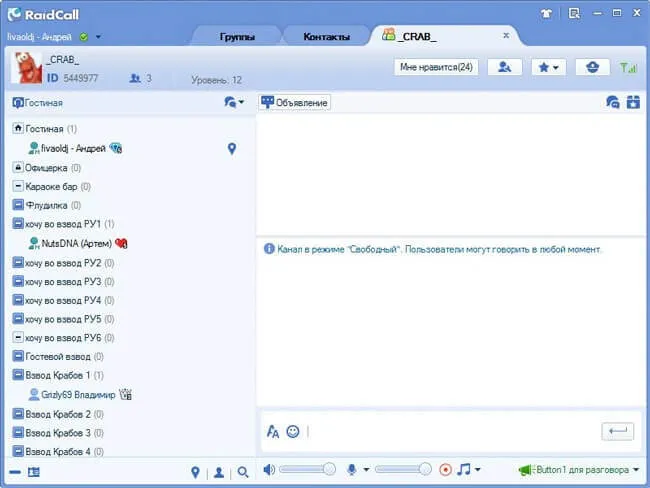
Task: Click the heart badge next to NutsDNA
Action: click(x=121, y=243)
